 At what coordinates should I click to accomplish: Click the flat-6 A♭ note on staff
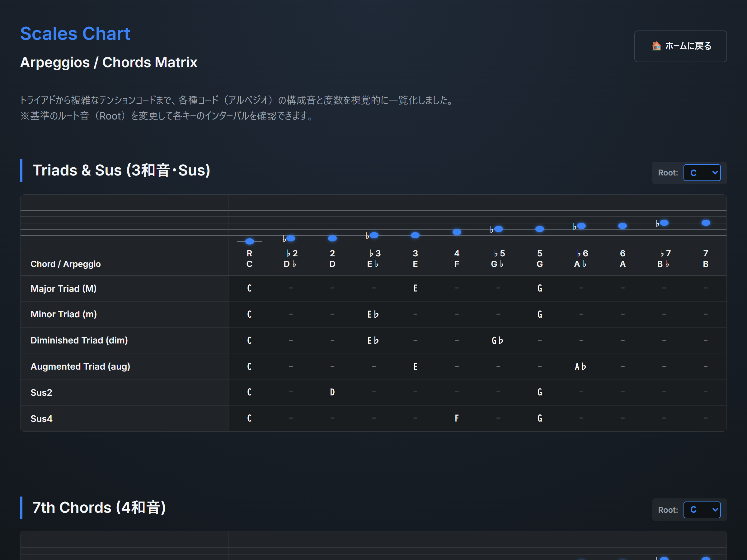(581, 226)
